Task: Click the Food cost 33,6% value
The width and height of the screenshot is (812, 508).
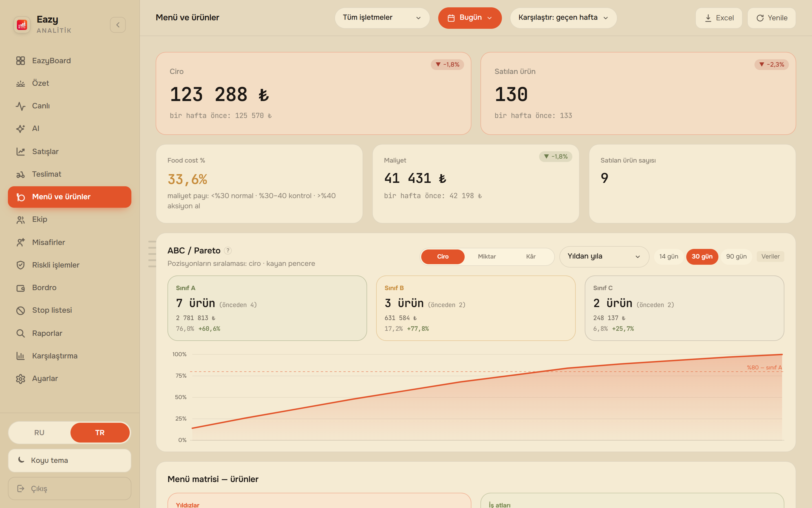Action: coord(187,179)
